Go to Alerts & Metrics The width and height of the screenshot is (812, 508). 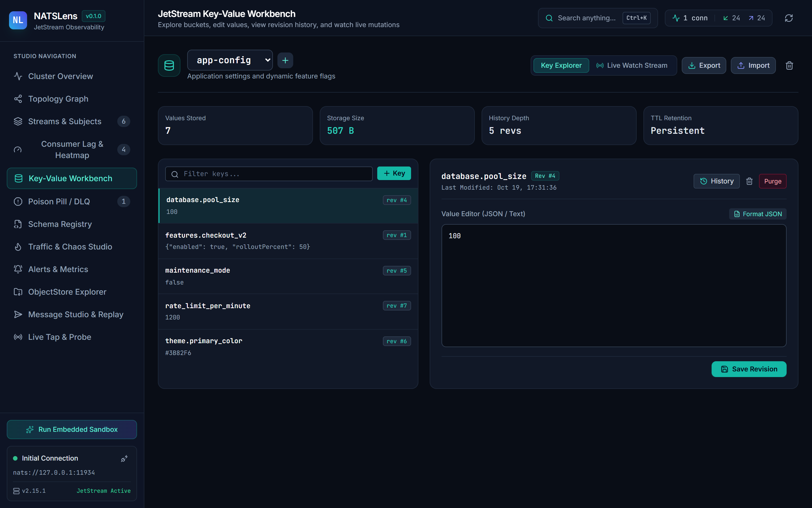tap(72, 269)
